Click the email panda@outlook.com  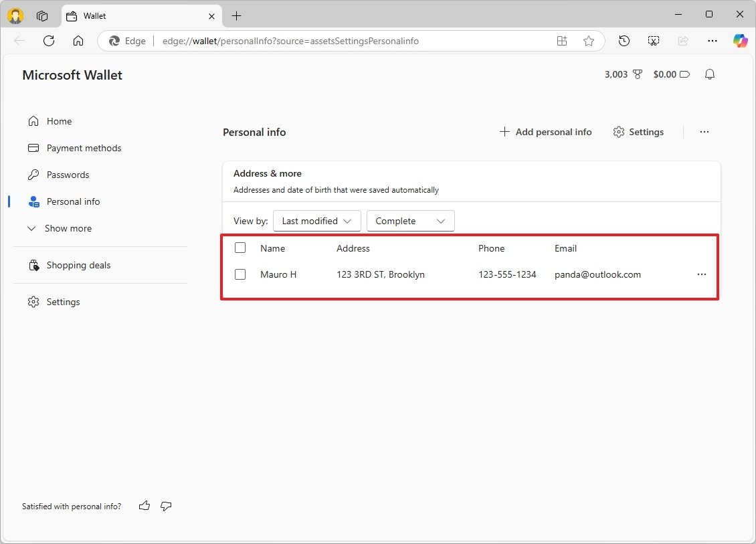coord(597,274)
